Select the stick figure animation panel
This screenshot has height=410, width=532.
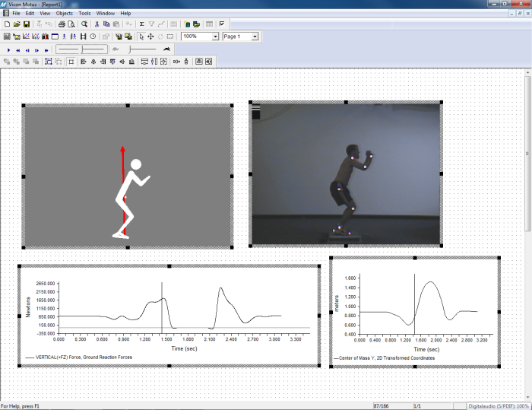click(x=128, y=176)
